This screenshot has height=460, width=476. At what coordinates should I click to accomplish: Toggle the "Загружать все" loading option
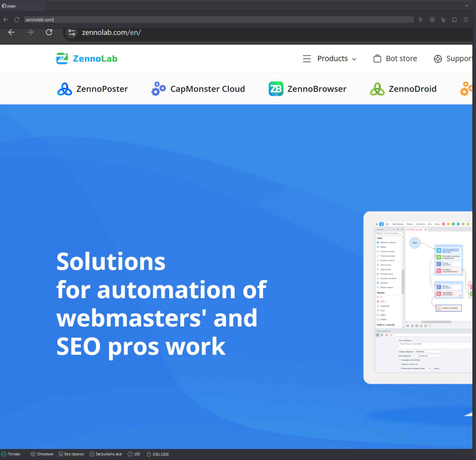[x=106, y=454]
